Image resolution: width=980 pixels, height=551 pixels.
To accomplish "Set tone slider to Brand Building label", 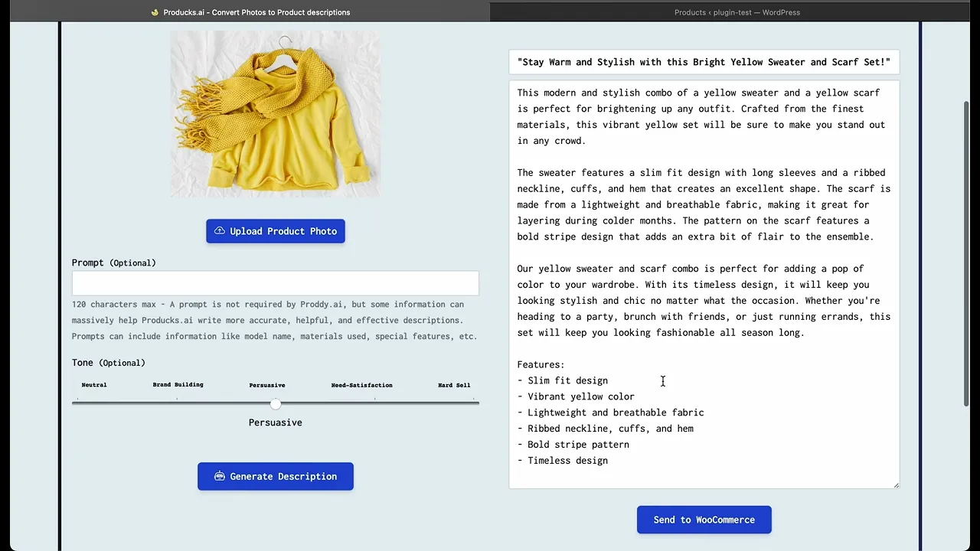I will point(178,385).
